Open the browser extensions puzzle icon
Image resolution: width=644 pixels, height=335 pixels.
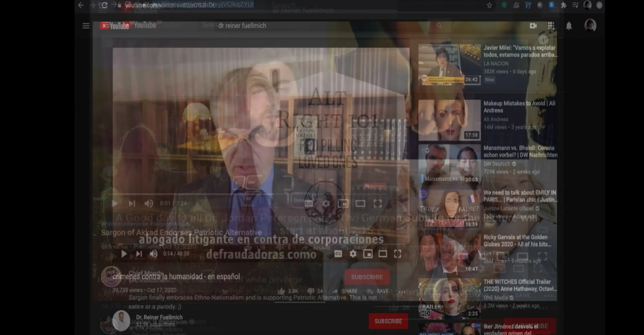pos(563,5)
